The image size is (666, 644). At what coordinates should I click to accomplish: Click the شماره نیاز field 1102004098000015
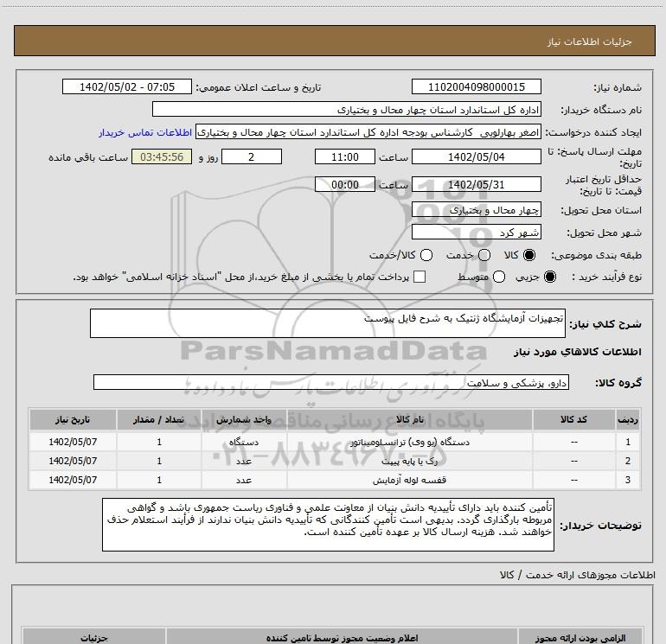(x=476, y=86)
